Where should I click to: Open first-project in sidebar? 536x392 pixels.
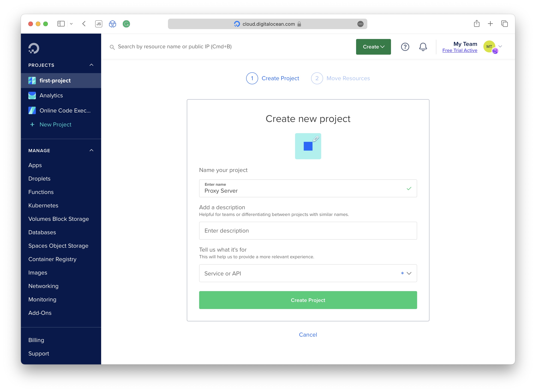pyautogui.click(x=61, y=81)
